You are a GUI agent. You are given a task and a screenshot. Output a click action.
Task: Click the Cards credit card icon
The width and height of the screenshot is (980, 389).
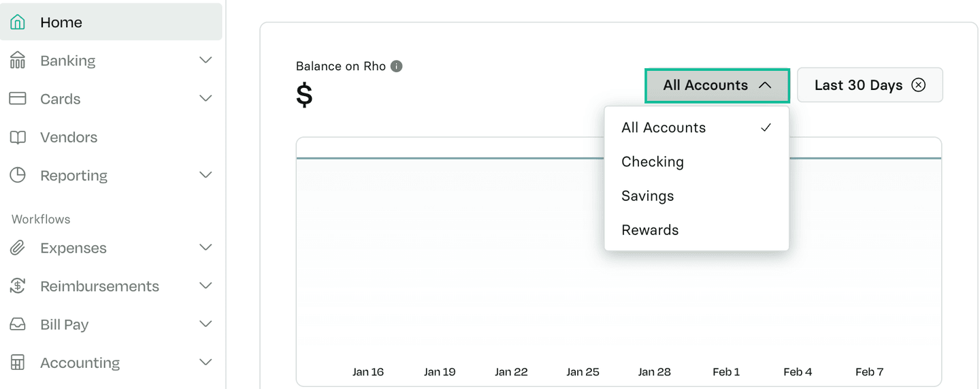click(18, 99)
